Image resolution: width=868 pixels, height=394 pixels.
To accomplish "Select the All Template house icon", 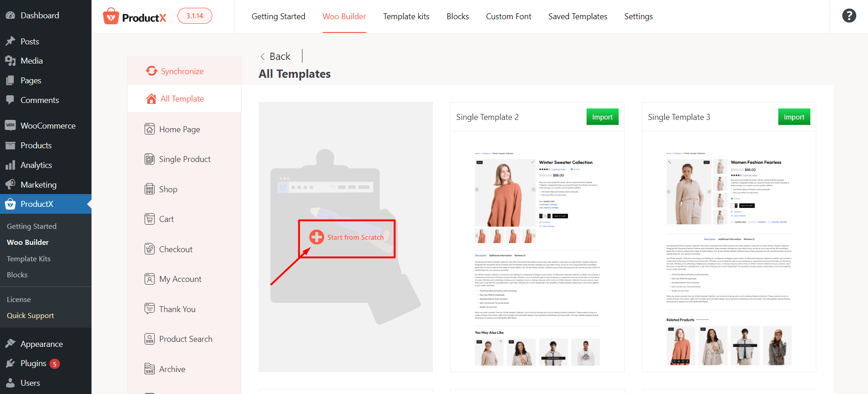I will [x=151, y=99].
